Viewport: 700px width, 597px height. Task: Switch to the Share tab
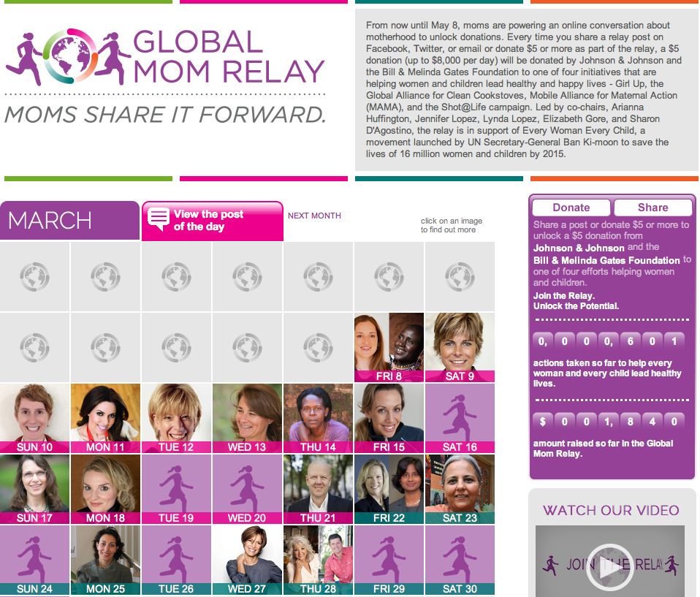point(653,208)
